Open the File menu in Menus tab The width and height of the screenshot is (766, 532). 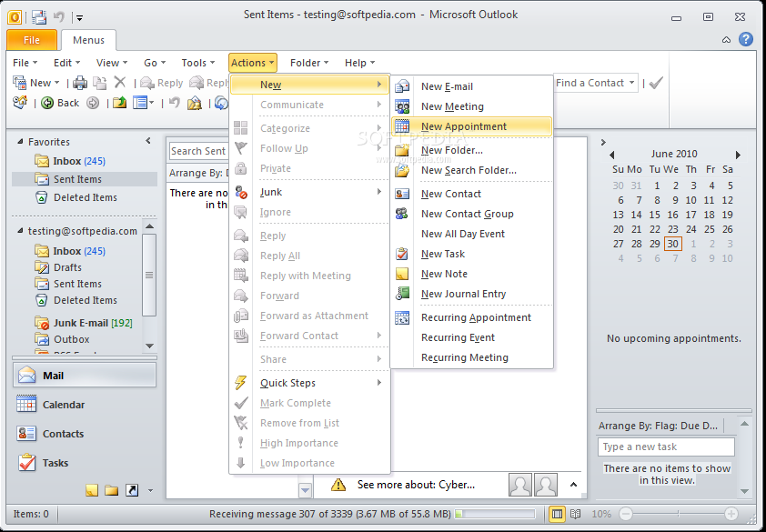[25, 63]
